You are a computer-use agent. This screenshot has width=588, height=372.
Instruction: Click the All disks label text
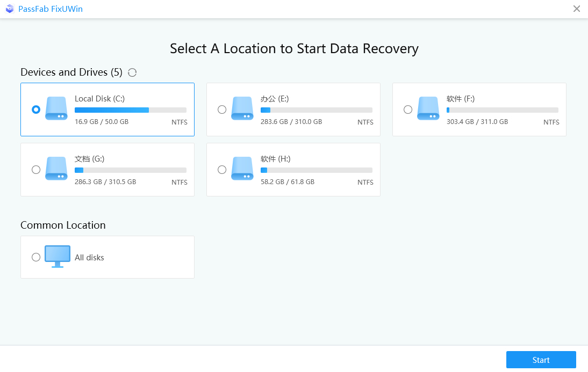click(x=89, y=258)
